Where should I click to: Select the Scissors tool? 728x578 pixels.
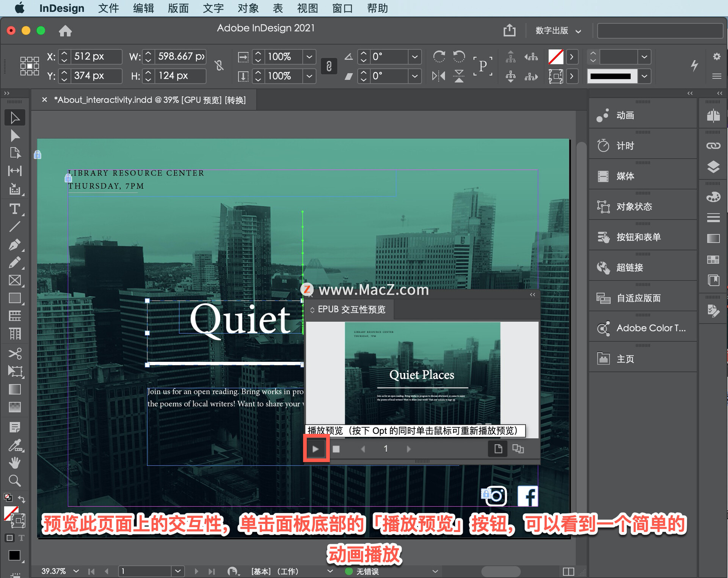coord(15,353)
